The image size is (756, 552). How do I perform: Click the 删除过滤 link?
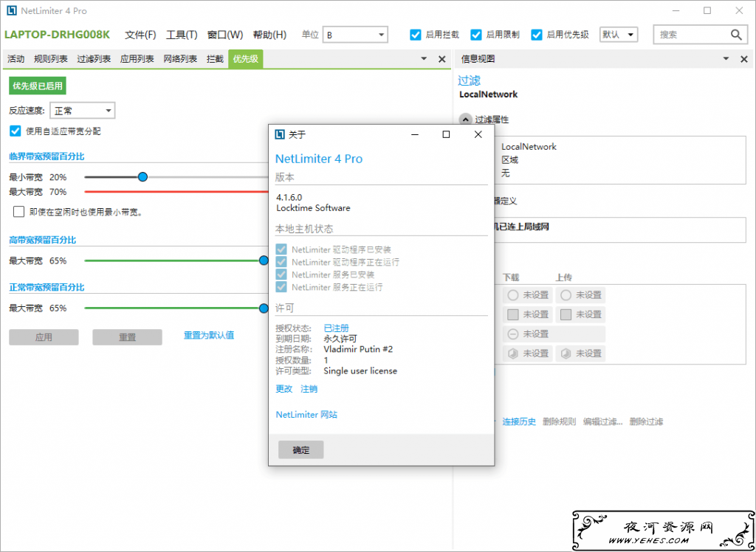point(646,422)
